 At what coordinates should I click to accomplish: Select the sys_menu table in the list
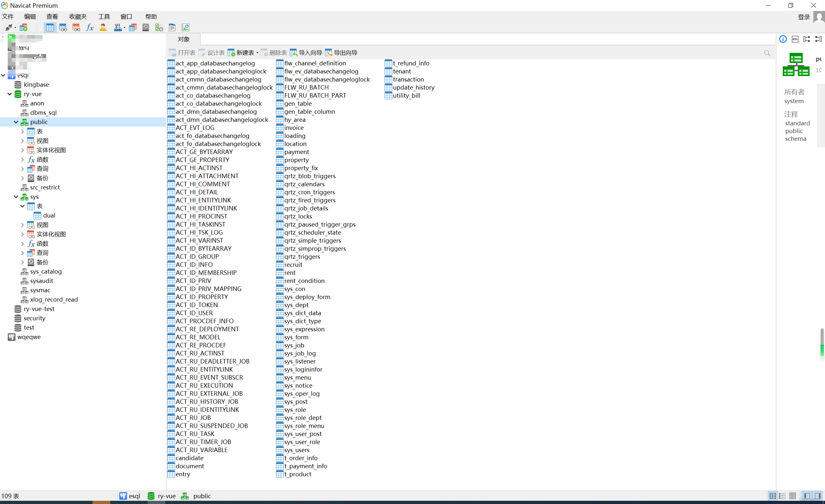[297, 377]
